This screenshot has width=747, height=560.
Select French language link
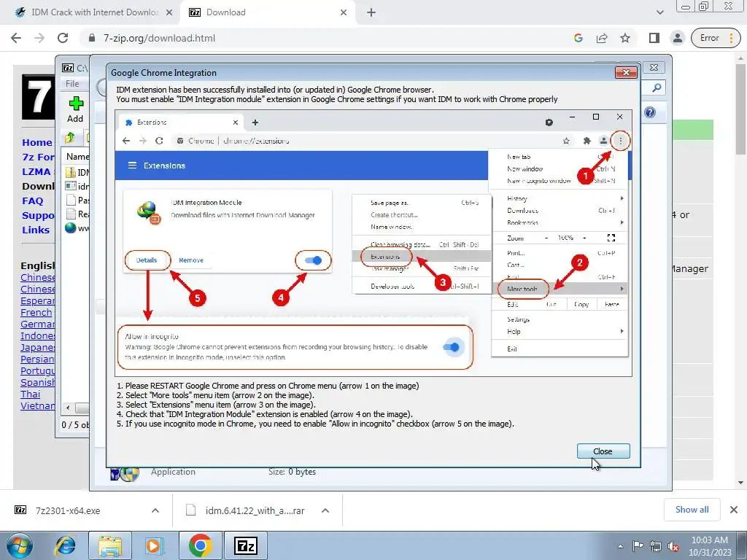(x=36, y=312)
